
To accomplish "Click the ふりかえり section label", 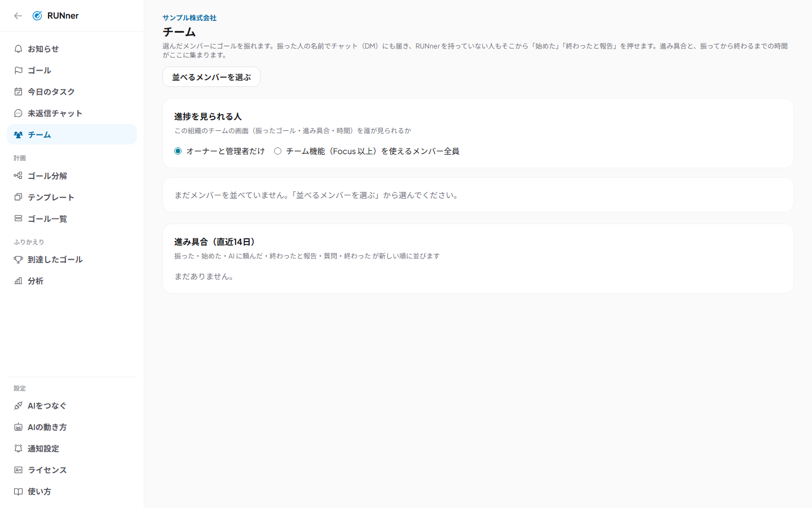I will coord(29,242).
